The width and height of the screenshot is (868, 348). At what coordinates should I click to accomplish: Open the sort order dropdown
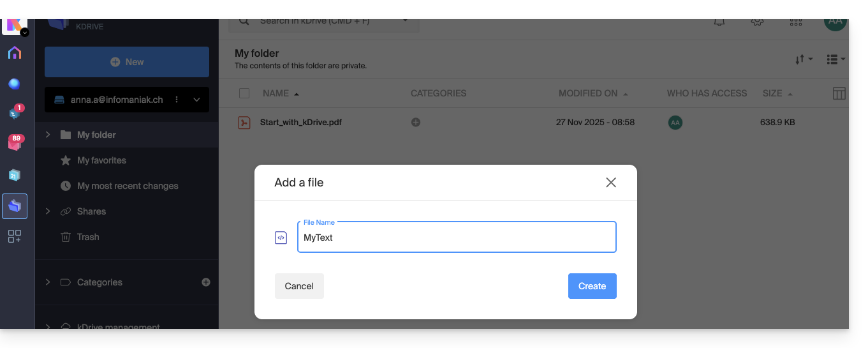point(804,59)
